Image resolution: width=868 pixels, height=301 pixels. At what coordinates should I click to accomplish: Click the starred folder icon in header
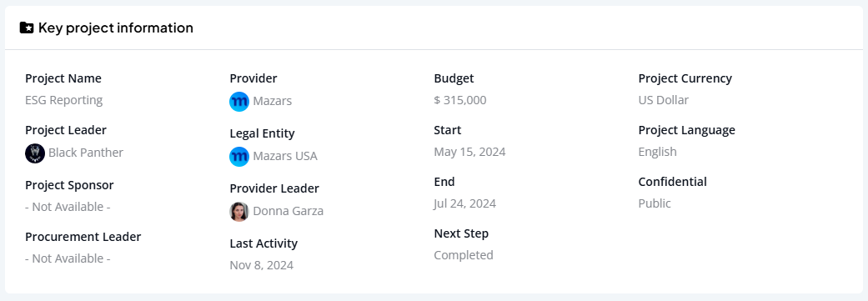27,28
